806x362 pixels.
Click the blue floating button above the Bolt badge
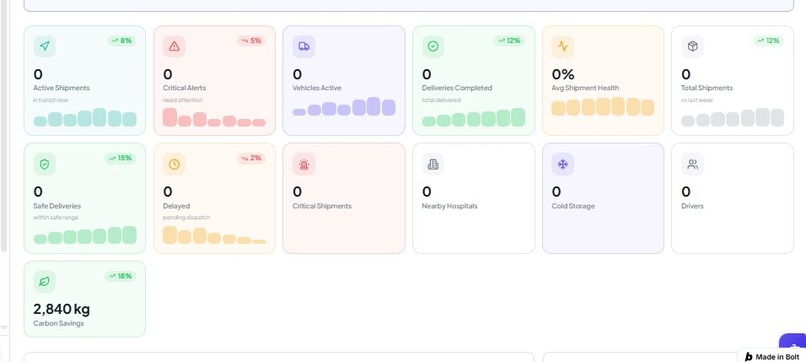pyautogui.click(x=793, y=342)
